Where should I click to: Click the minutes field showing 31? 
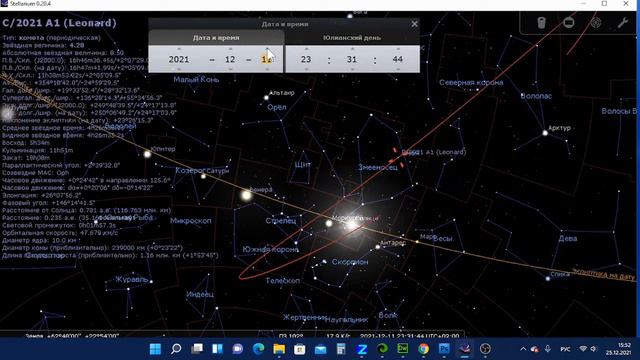coord(352,60)
